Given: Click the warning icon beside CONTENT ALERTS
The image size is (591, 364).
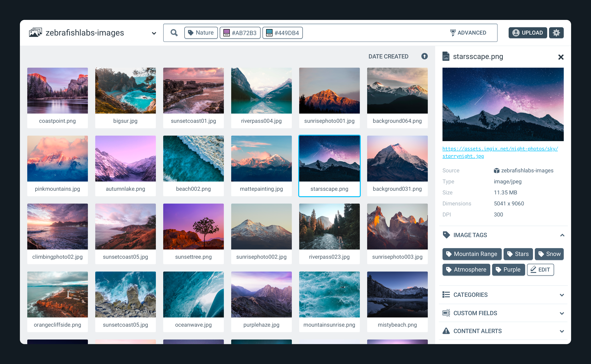Looking at the screenshot, I should point(446,331).
